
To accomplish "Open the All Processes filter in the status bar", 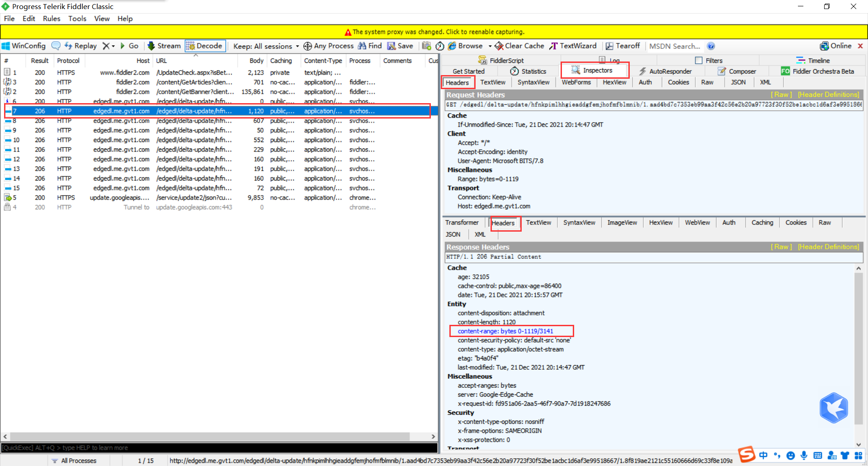I will coord(74,461).
